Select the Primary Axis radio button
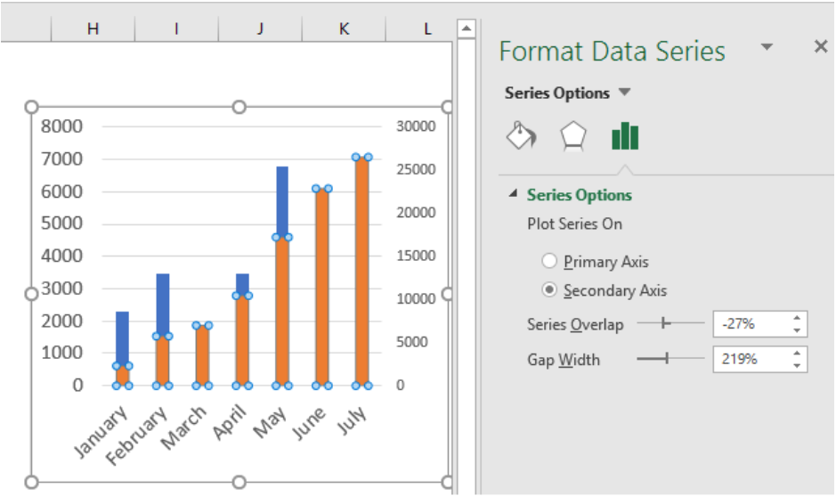836x504 pixels. 549,261
